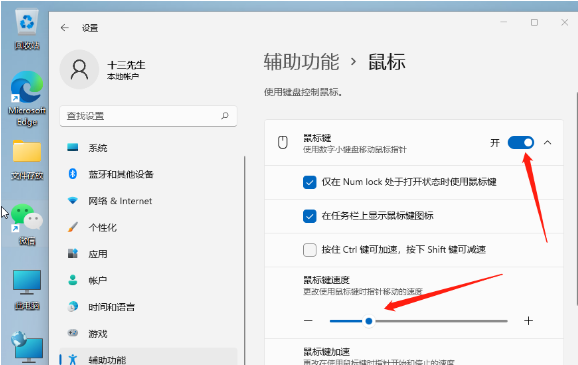Uncheck show mouse keys icon on taskbar
The width and height of the screenshot is (578, 365).
(310, 216)
